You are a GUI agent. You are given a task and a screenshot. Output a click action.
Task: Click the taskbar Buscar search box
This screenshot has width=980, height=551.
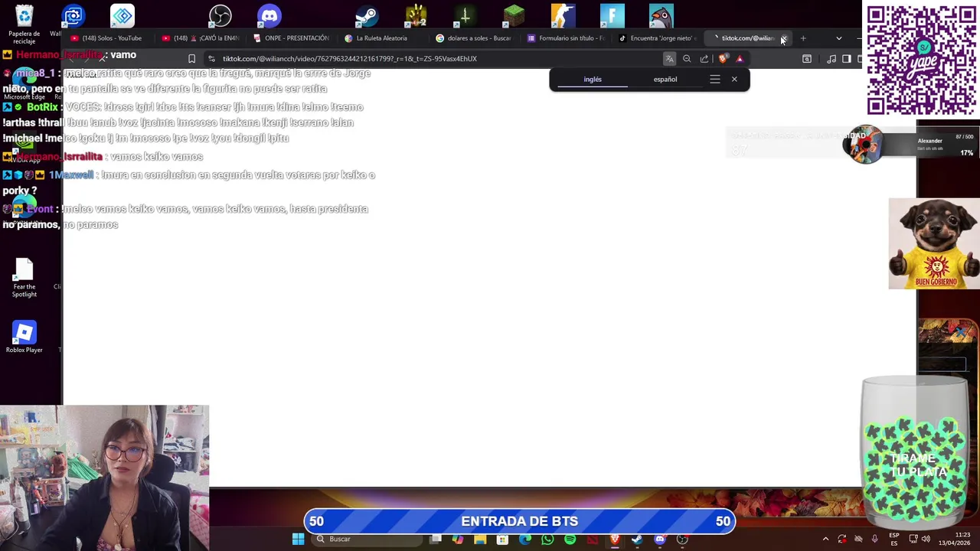(367, 540)
